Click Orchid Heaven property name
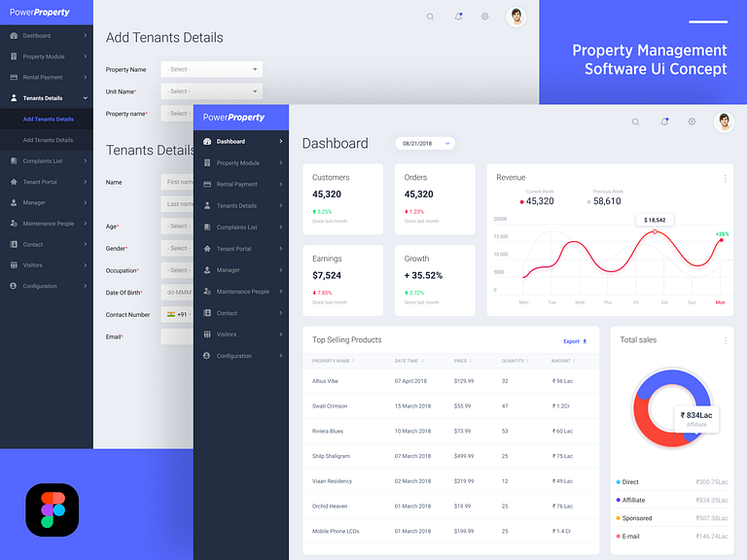Image resolution: width=747 pixels, height=560 pixels. pos(330,507)
